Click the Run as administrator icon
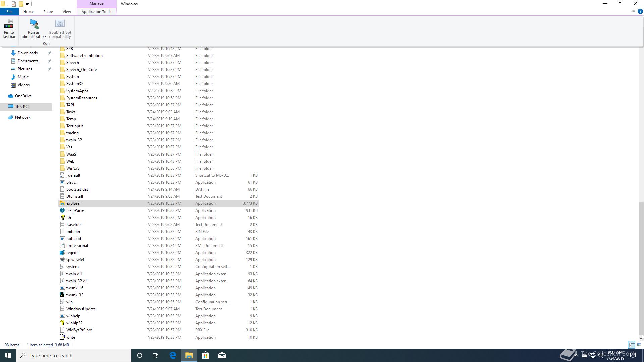The image size is (644, 362). coord(34,24)
